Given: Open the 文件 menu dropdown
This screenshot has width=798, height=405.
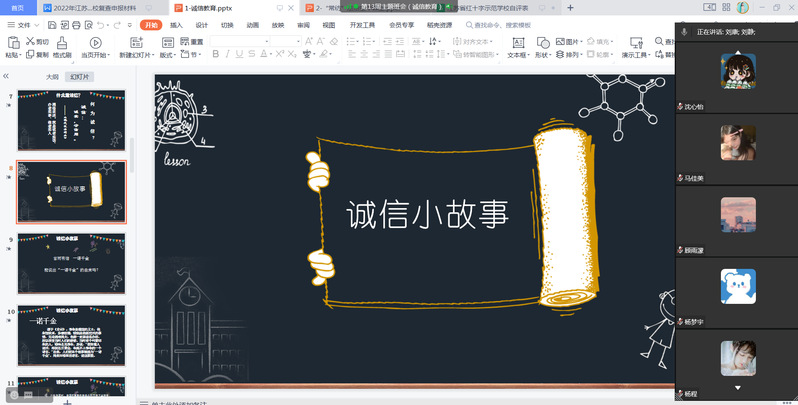Looking at the screenshot, I should (x=23, y=24).
